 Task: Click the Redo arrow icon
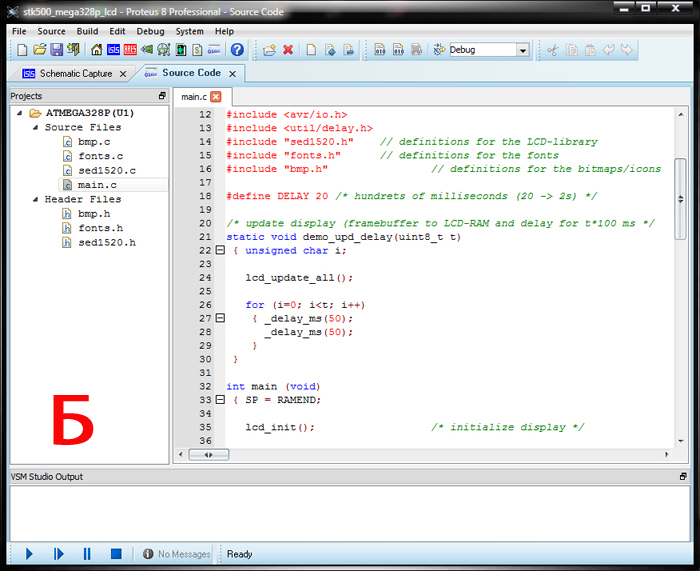627,50
